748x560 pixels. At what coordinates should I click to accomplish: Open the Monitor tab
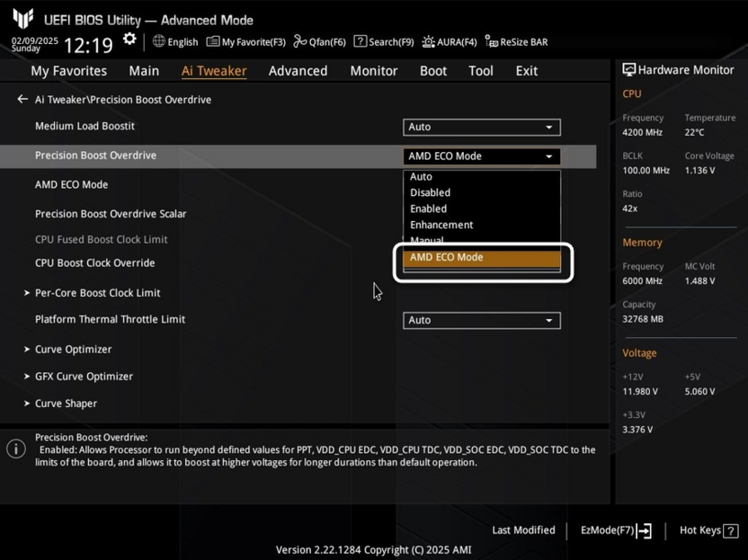pos(374,71)
